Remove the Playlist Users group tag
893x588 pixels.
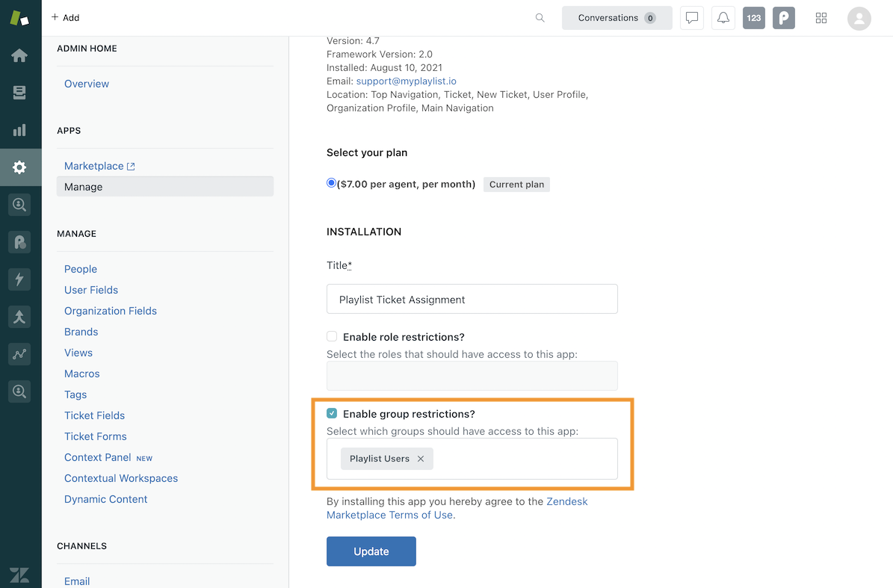[x=421, y=459]
